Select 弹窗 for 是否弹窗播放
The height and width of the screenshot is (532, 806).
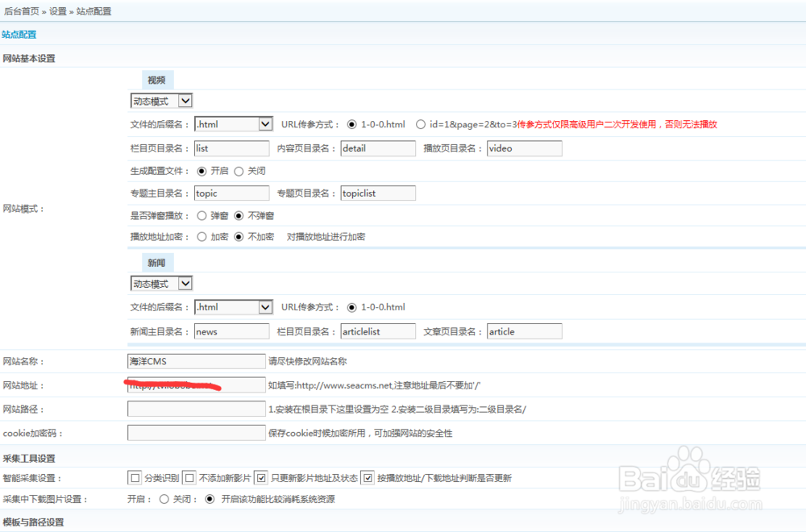pyautogui.click(x=202, y=215)
